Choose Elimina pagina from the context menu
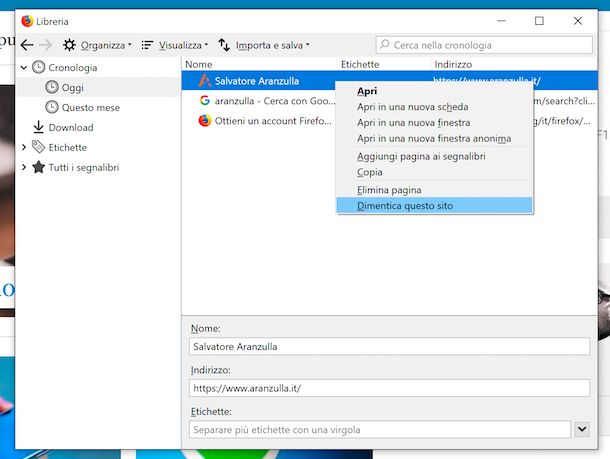 tap(435, 190)
